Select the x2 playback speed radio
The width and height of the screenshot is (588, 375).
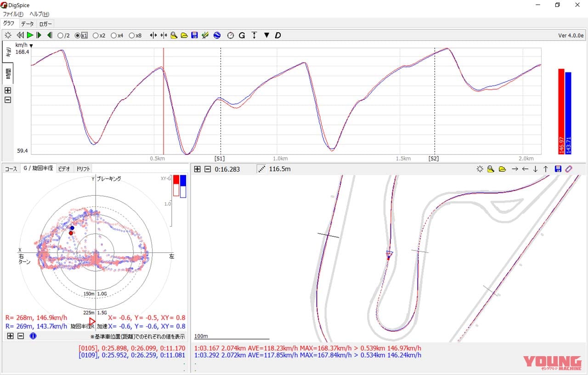point(96,35)
